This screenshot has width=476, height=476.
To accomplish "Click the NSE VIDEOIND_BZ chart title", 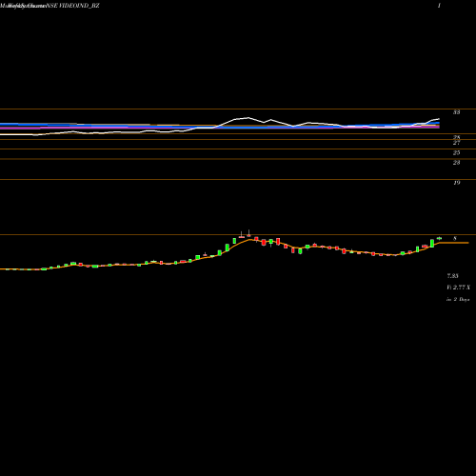I will pyautogui.click(x=73, y=6).
